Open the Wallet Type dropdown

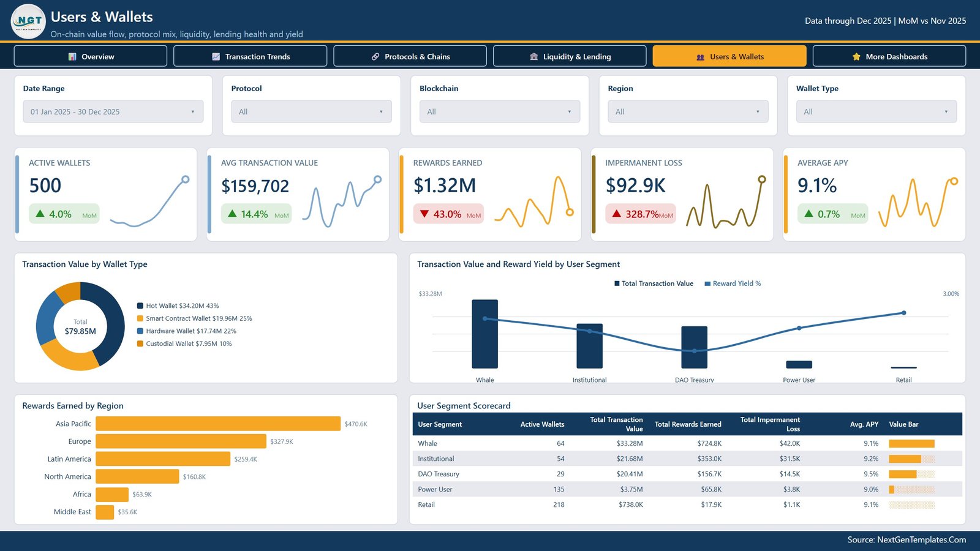[x=876, y=111]
